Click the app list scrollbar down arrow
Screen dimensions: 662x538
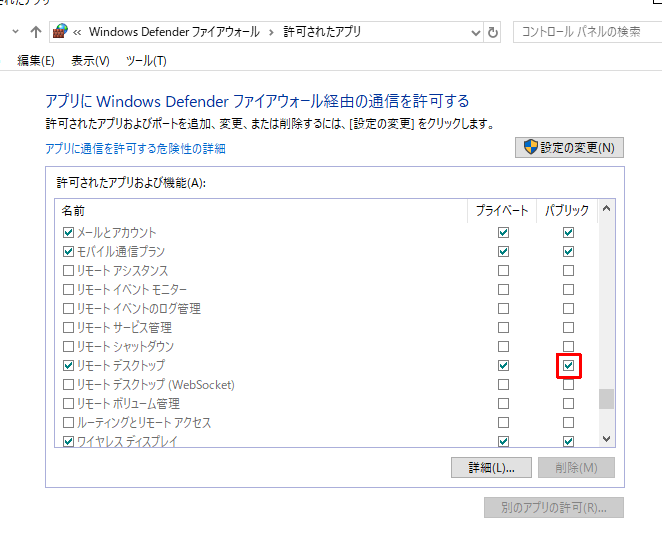pyautogui.click(x=606, y=439)
